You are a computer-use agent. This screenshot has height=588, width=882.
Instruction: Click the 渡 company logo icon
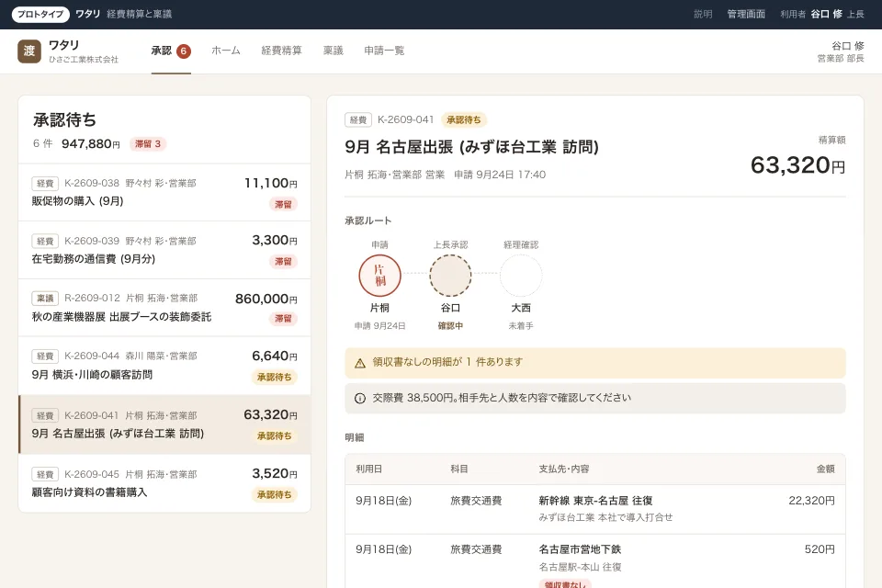(29, 51)
